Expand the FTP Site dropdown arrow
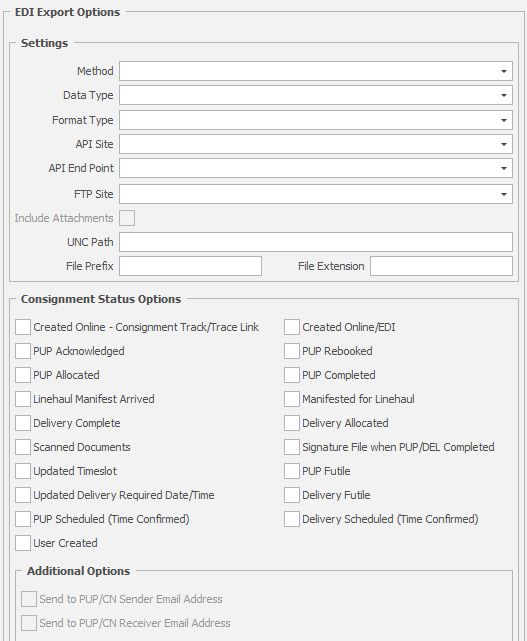 pos(504,194)
